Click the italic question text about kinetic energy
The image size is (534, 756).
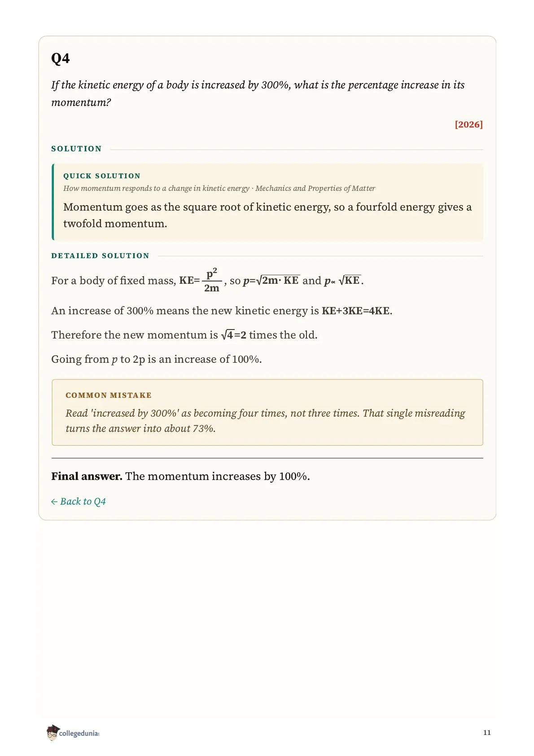click(x=258, y=93)
